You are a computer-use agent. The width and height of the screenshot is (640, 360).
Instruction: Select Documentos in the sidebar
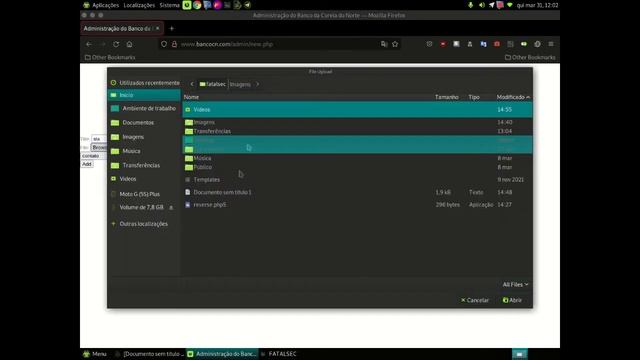point(144,123)
